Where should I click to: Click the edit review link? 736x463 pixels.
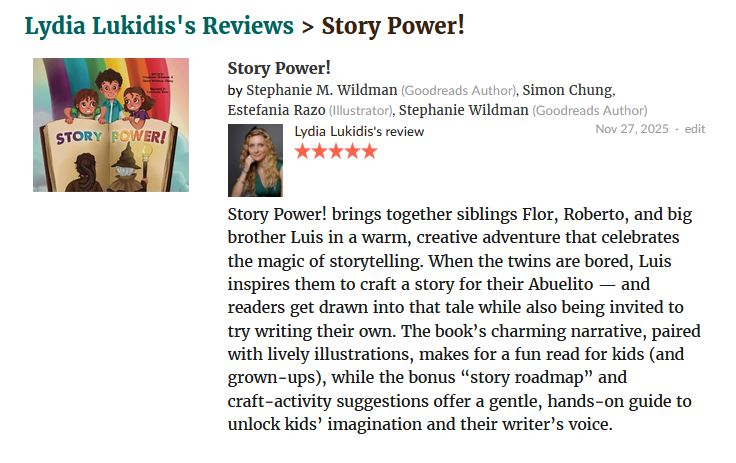tap(695, 129)
